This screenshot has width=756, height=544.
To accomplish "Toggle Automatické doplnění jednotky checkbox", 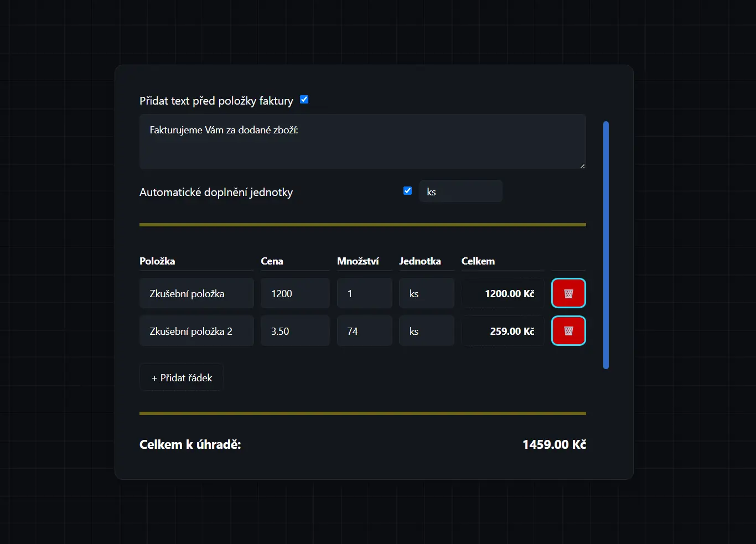I will 407,191.
